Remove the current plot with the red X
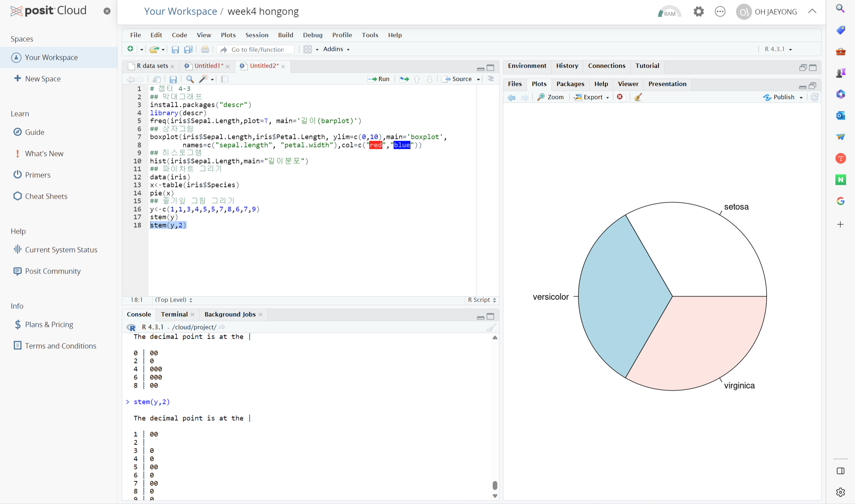The height and width of the screenshot is (504, 855). pos(620,97)
